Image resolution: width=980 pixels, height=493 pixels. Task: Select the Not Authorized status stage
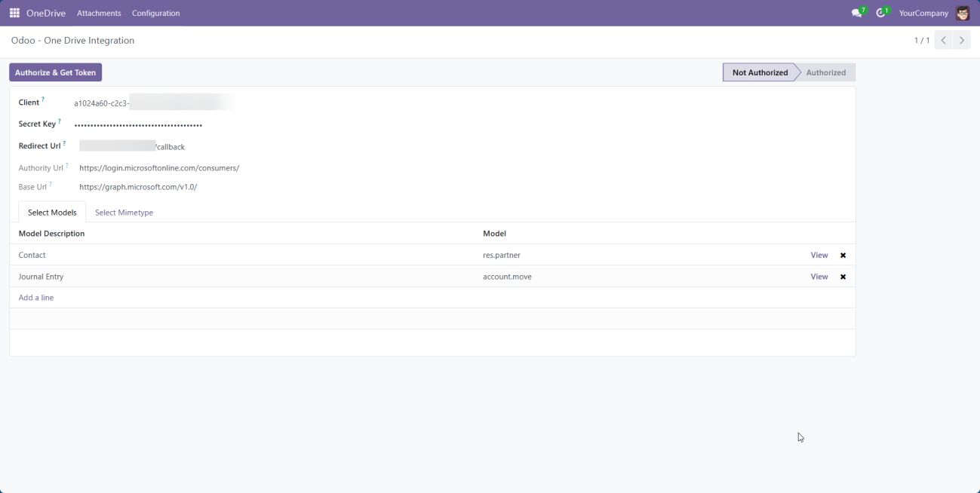coord(759,72)
